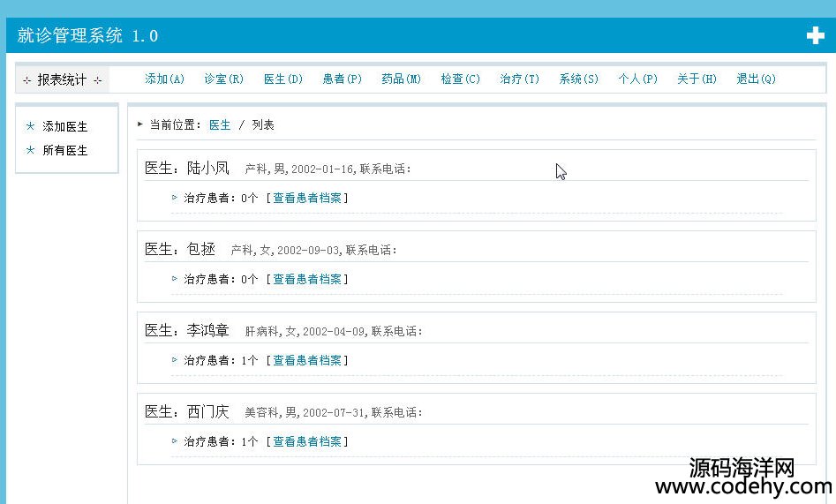Click the star icon beside 所有医生
836x504 pixels.
click(x=30, y=150)
